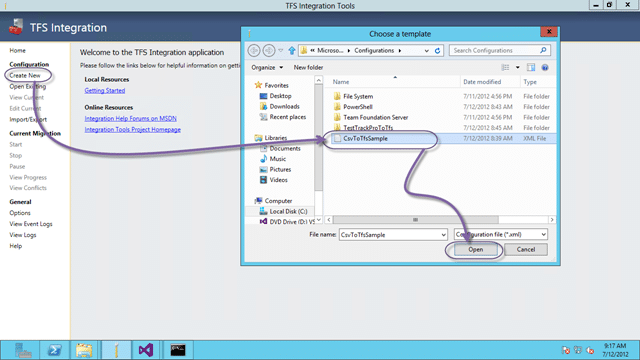Click the network tray icon
This screenshot has height=360, width=640.
(578, 350)
